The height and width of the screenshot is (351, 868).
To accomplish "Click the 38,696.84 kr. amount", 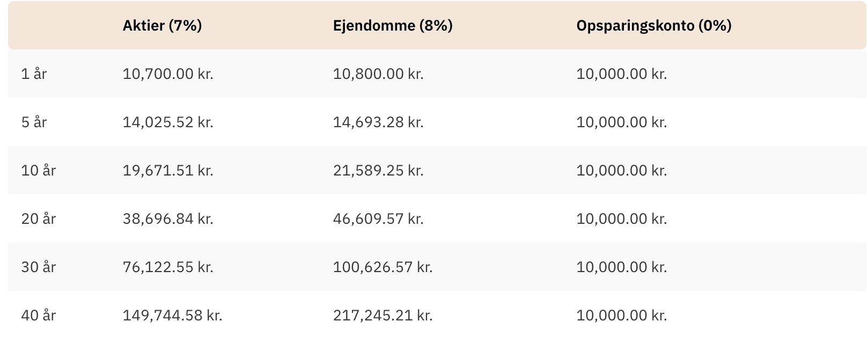I will coord(168,219).
